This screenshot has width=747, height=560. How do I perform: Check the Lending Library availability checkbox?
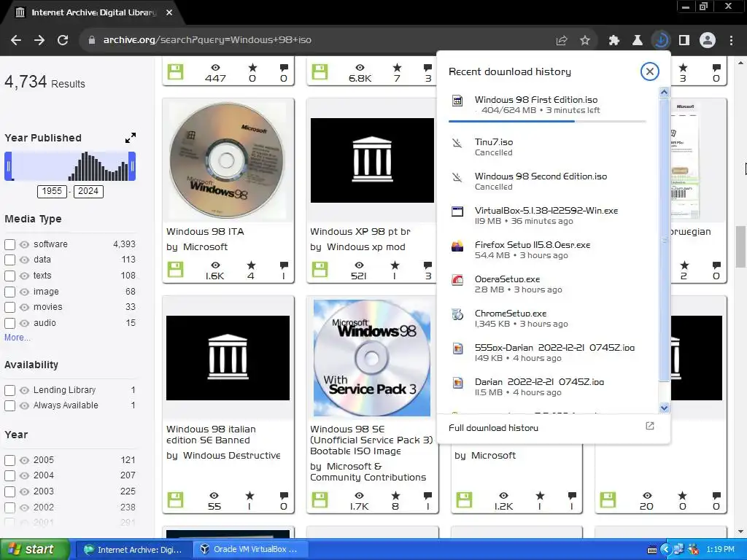10,391
